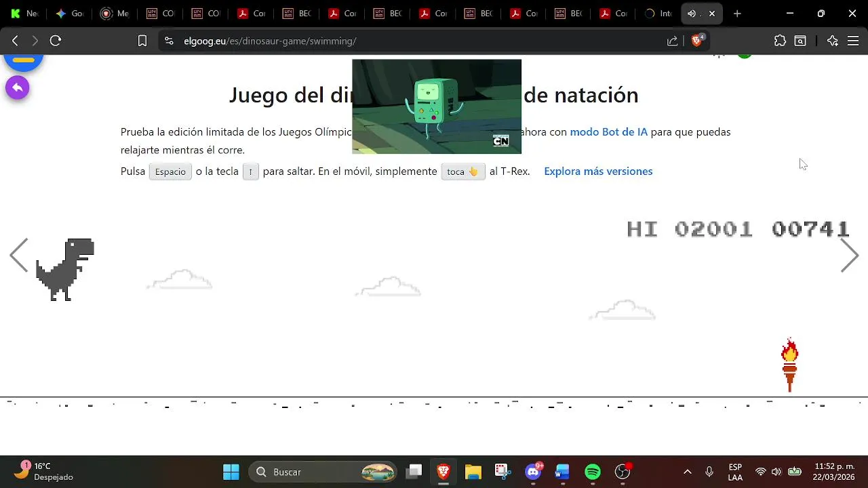The image size is (868, 488).
Task: Open the volume speaker tray icon
Action: pyautogui.click(x=776, y=472)
